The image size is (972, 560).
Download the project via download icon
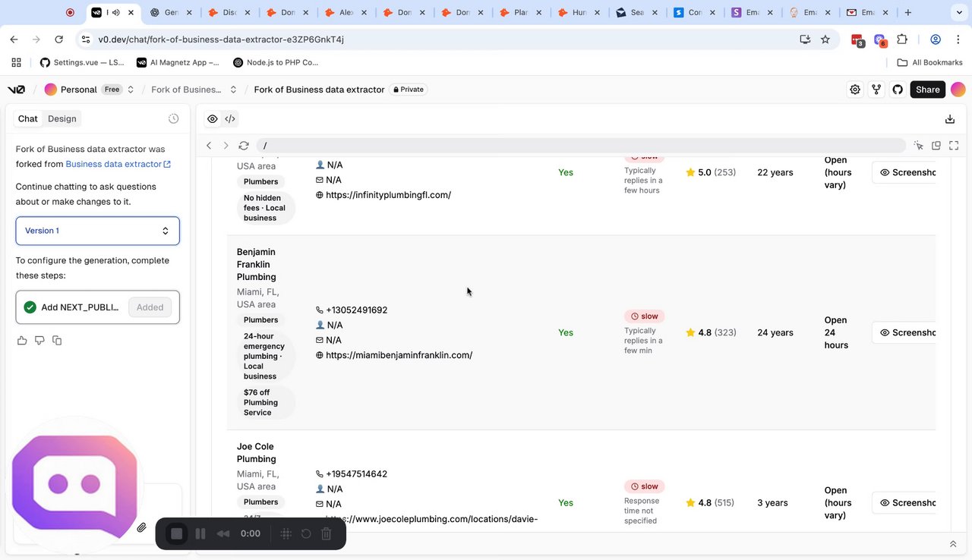(x=950, y=119)
